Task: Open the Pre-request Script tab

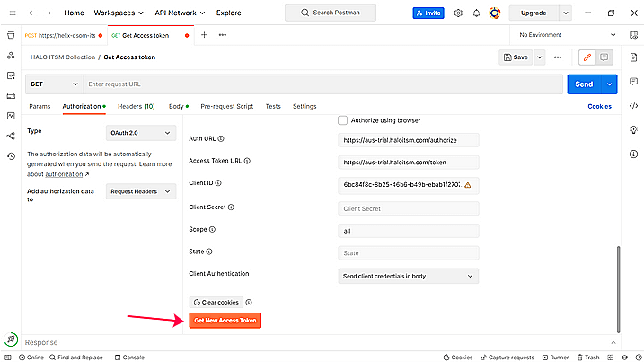Action: 226,106
